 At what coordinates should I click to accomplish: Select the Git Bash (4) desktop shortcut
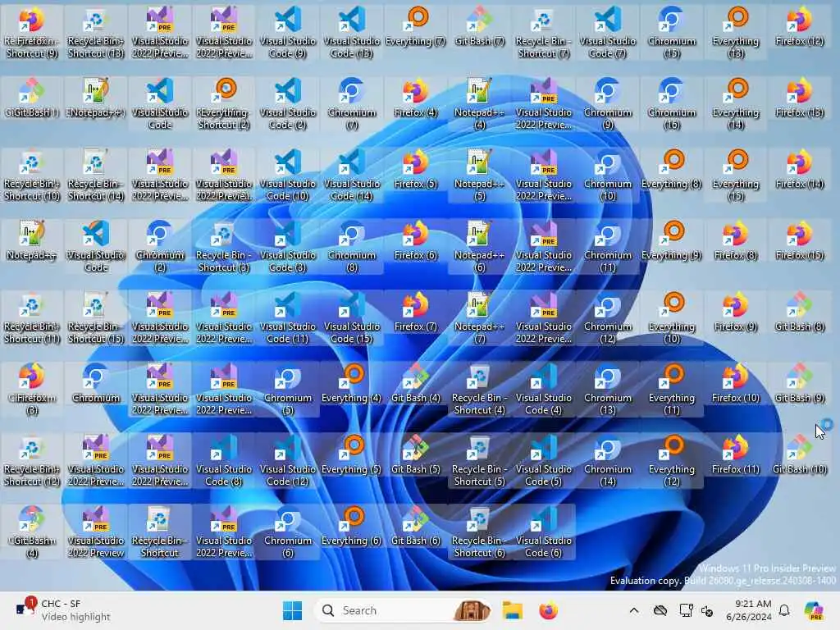click(x=416, y=386)
